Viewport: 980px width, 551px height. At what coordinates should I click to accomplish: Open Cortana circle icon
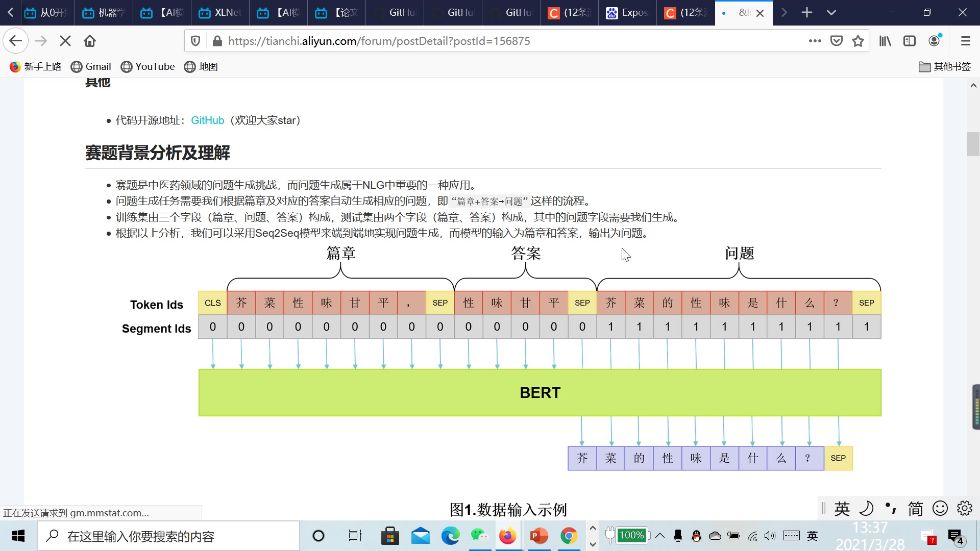click(318, 536)
